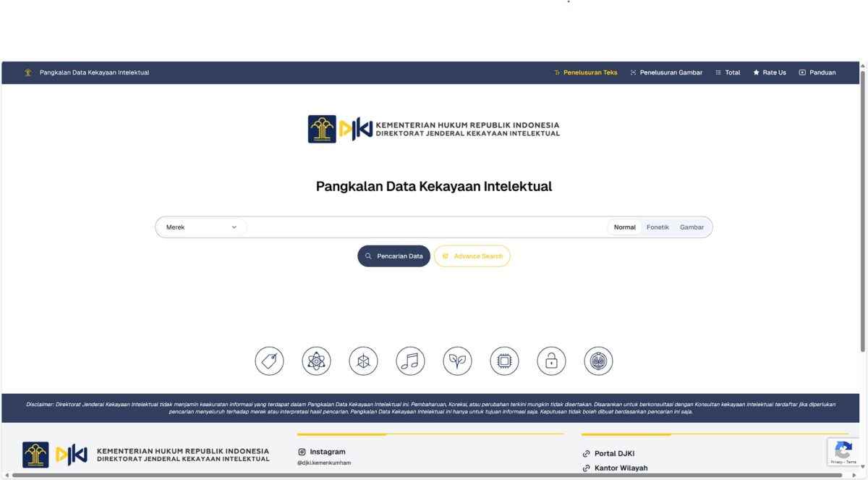Click the text icon beside Penelusuran Teks

click(557, 72)
